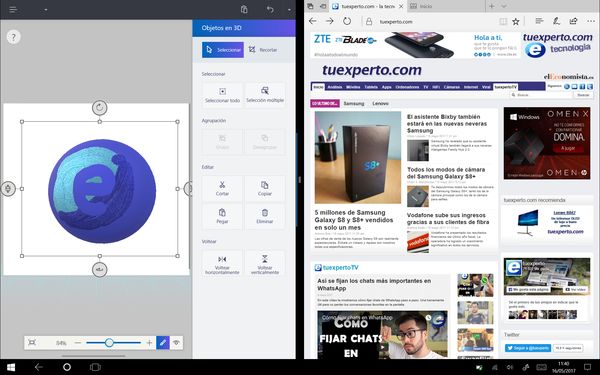Enable Selección múltiple

click(x=265, y=95)
